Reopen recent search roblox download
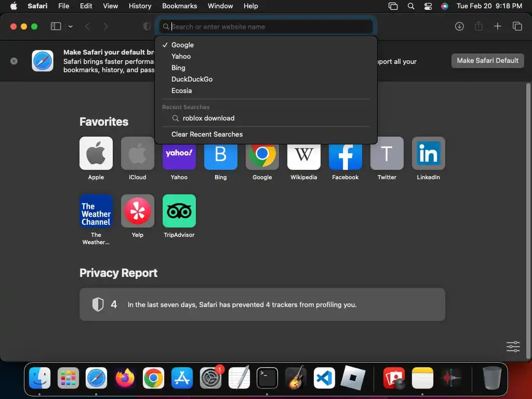This screenshot has height=399, width=532. pos(265,118)
